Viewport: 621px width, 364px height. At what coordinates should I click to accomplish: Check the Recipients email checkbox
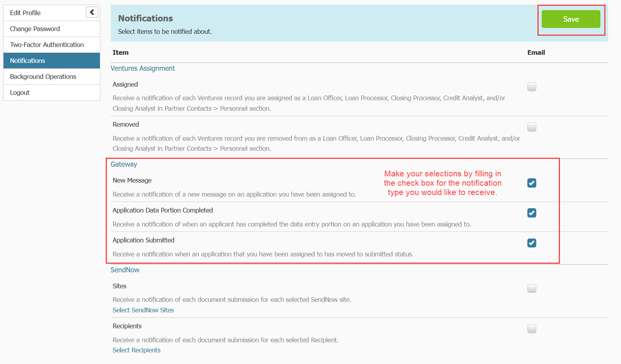532,329
